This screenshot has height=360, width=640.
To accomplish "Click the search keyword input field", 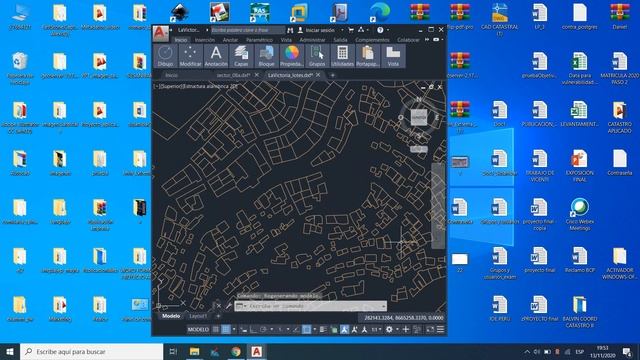I will (247, 30).
